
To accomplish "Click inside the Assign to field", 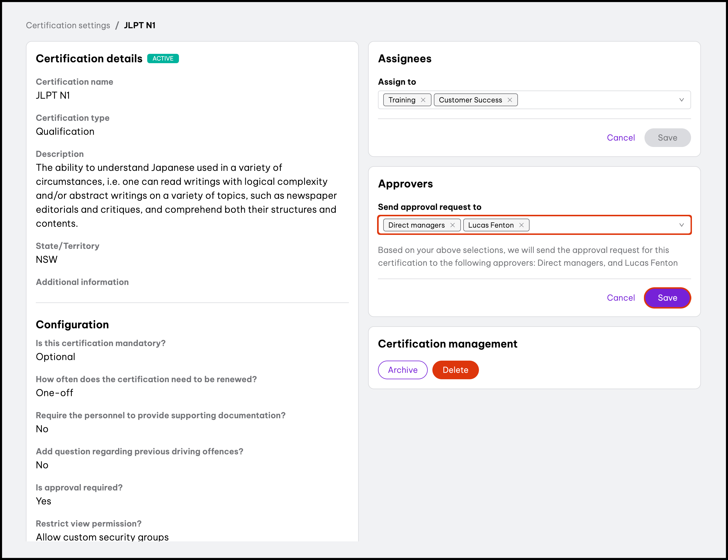I will pyautogui.click(x=534, y=100).
